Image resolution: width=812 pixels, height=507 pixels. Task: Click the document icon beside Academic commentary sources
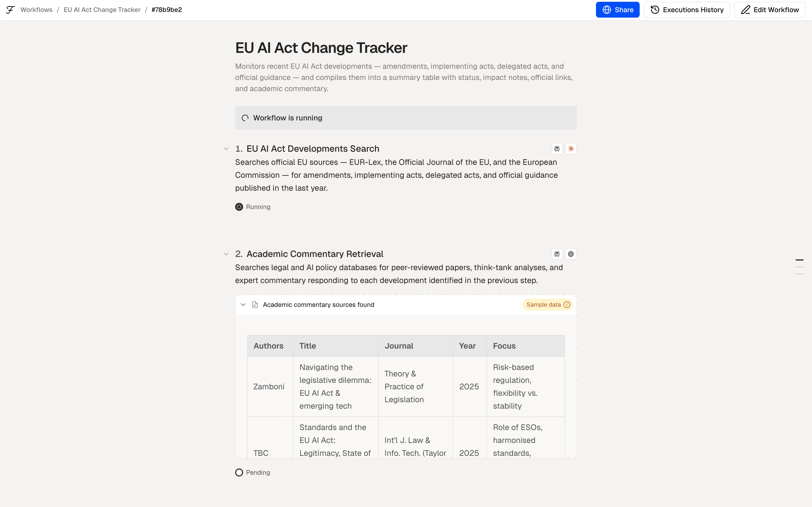(255, 304)
